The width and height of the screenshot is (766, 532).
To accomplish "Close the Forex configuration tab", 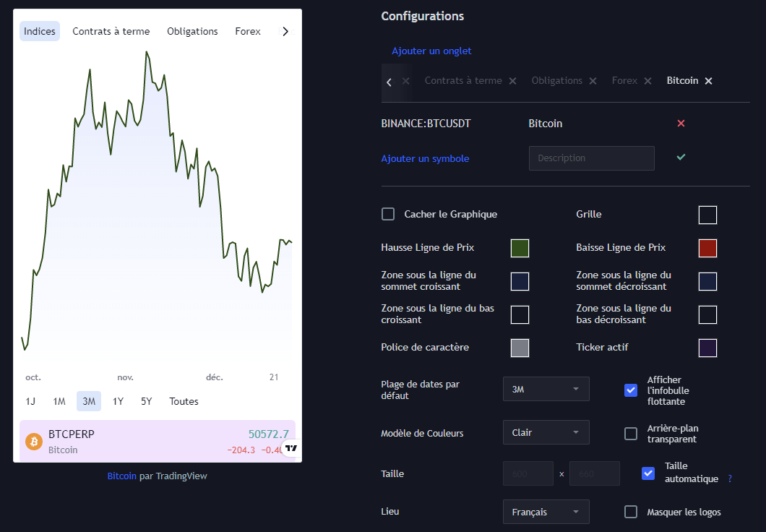I will pos(648,81).
